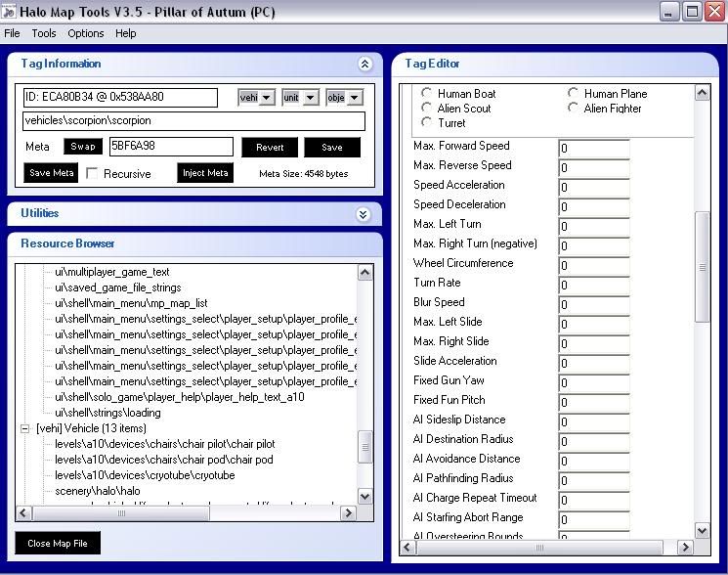Select the Human Plane radio button
This screenshot has height=575, width=728.
[x=573, y=93]
